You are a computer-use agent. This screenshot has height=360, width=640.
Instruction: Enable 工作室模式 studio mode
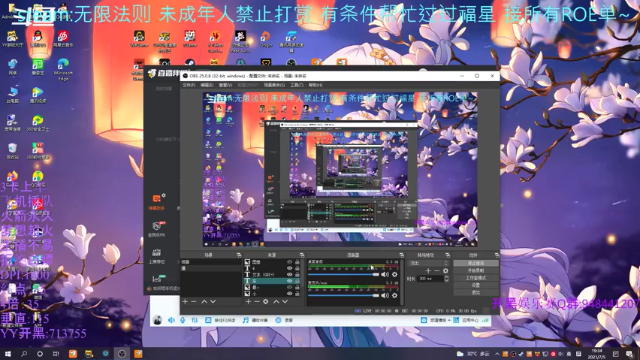pos(476,278)
